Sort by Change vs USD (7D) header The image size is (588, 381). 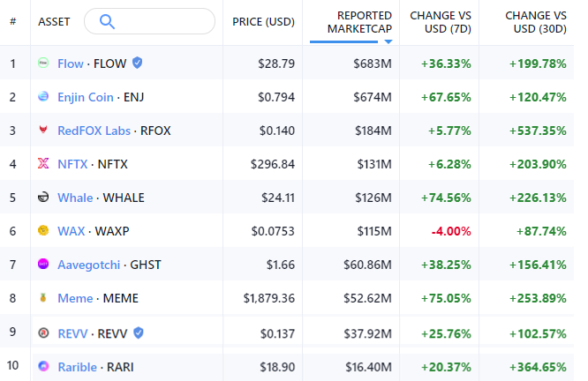441,22
